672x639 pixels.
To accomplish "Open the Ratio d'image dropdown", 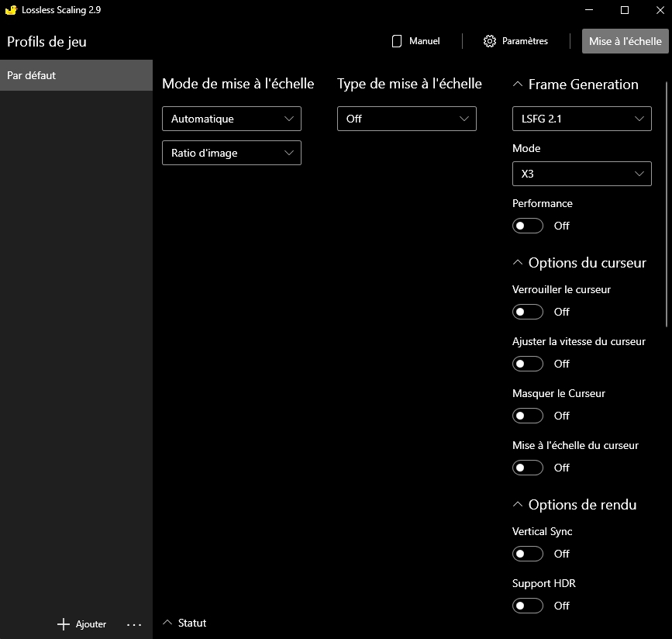I will click(x=231, y=153).
